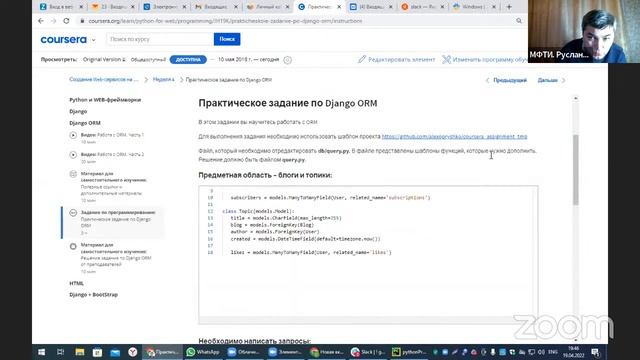Open a new browser tab with plus
This screenshot has height=360, width=640.
(x=509, y=7)
